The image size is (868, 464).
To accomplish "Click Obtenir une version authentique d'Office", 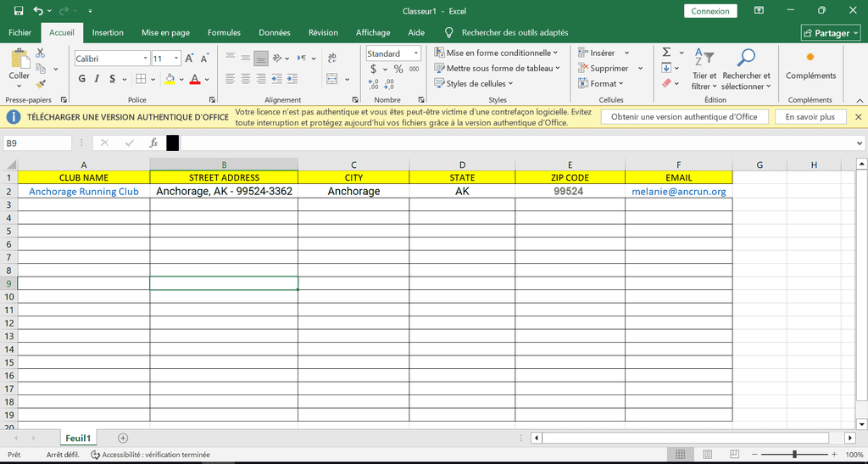I will click(x=684, y=117).
